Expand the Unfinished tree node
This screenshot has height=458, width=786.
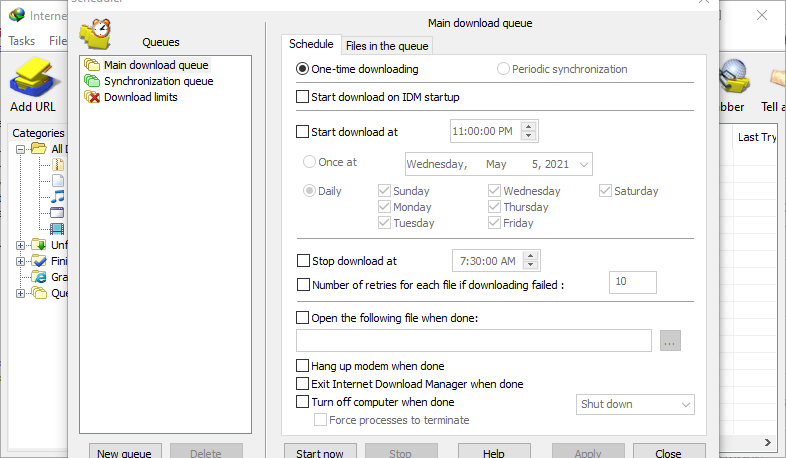(21, 245)
